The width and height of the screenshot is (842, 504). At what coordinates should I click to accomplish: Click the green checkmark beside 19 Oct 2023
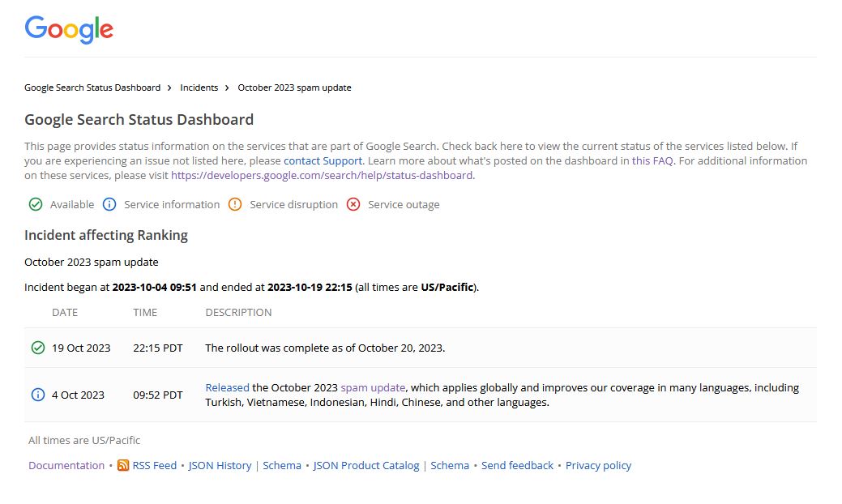pyautogui.click(x=37, y=348)
